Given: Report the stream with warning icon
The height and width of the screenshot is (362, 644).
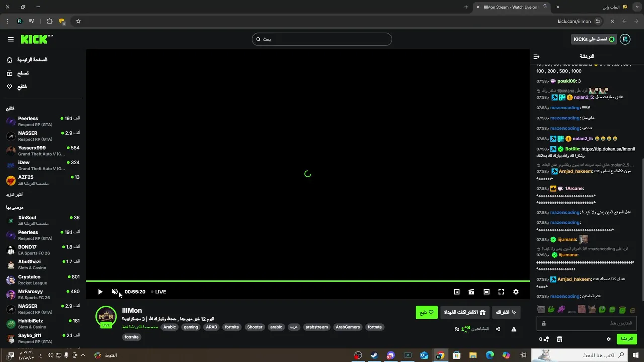Looking at the screenshot, I should point(514,329).
